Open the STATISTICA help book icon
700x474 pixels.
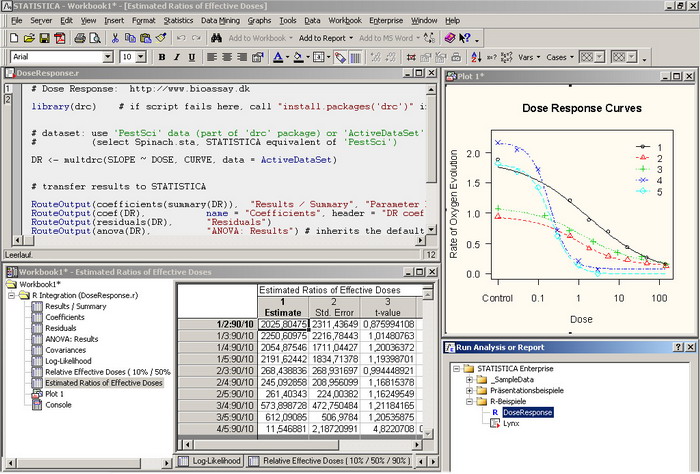point(450,38)
